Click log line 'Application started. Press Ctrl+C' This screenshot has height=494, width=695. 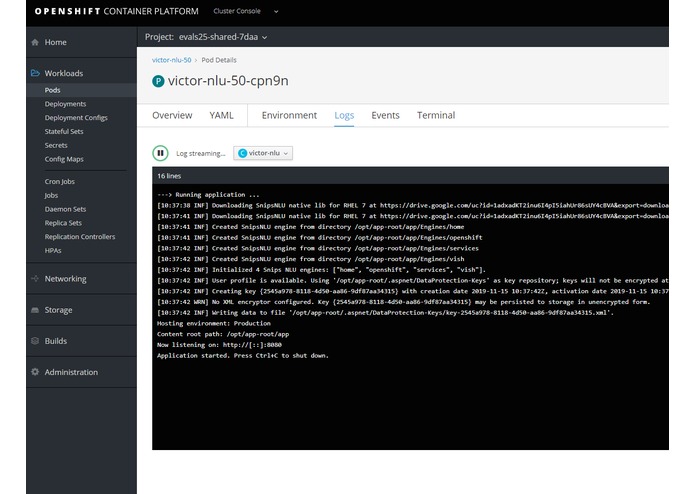pyautogui.click(x=243, y=355)
